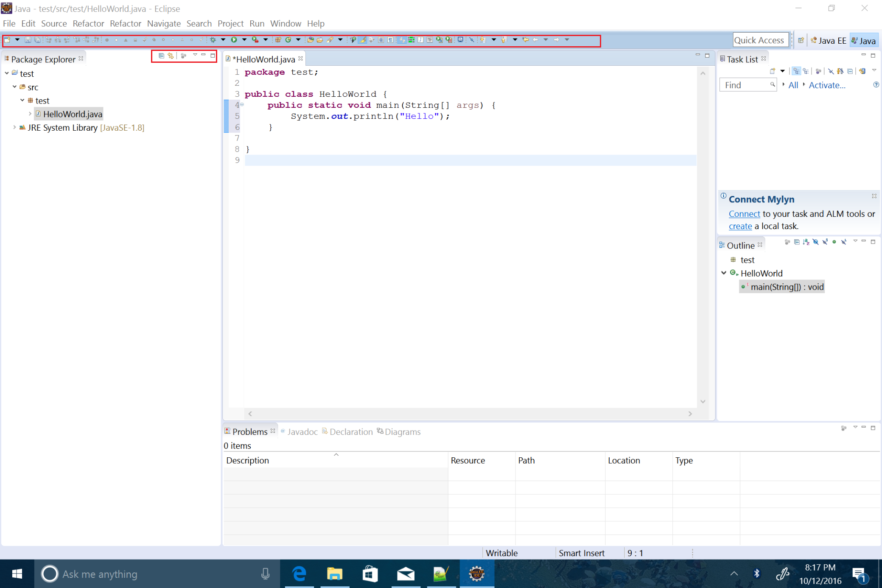Open the Run button dropdown arrow

244,40
